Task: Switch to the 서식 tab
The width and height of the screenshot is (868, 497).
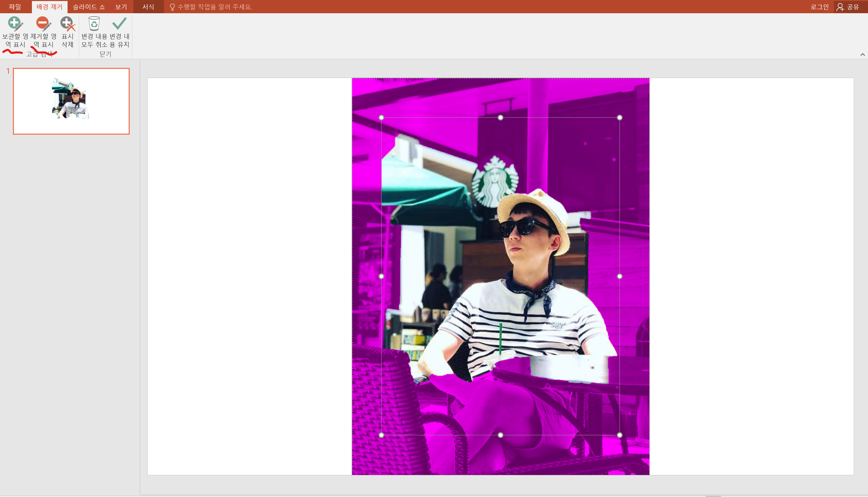Action: 148,7
